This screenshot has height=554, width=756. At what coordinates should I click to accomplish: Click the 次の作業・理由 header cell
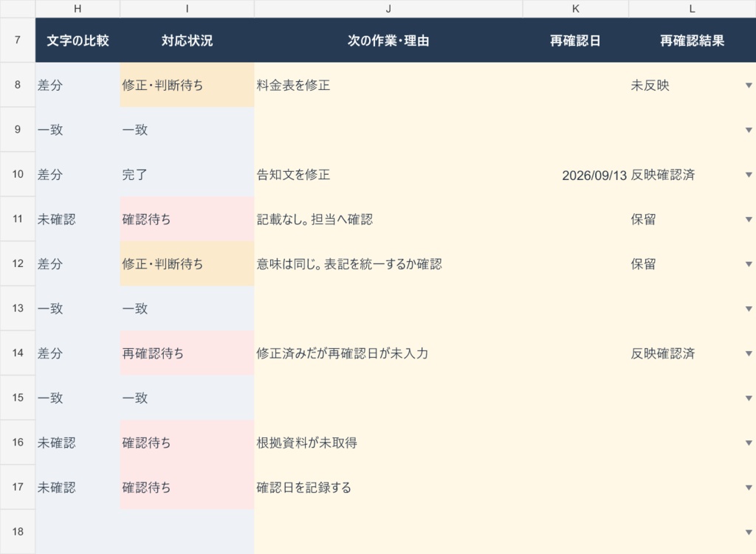coord(388,41)
